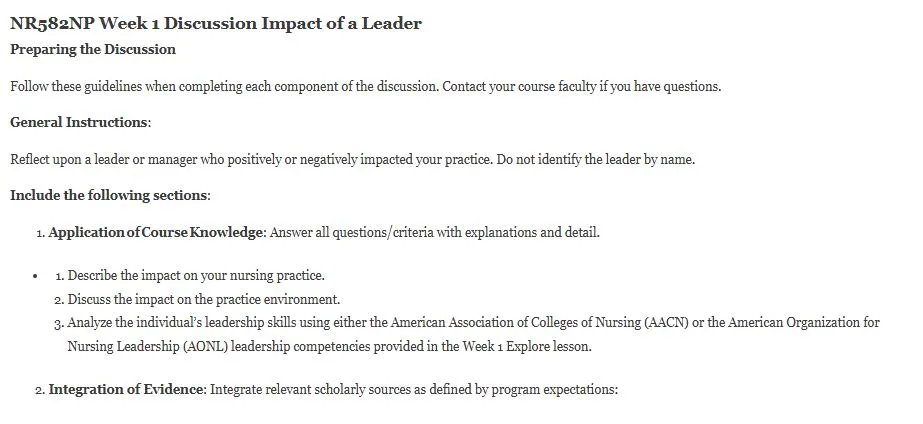Click Contact your course faculty sentence
The height and width of the screenshot is (424, 923).
tap(582, 87)
